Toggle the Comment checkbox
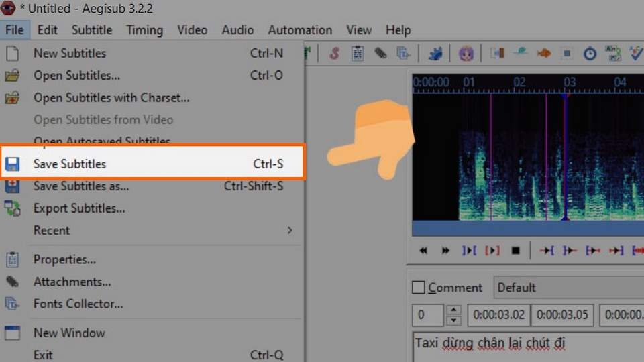Image resolution: width=644 pixels, height=362 pixels. pyautogui.click(x=419, y=288)
